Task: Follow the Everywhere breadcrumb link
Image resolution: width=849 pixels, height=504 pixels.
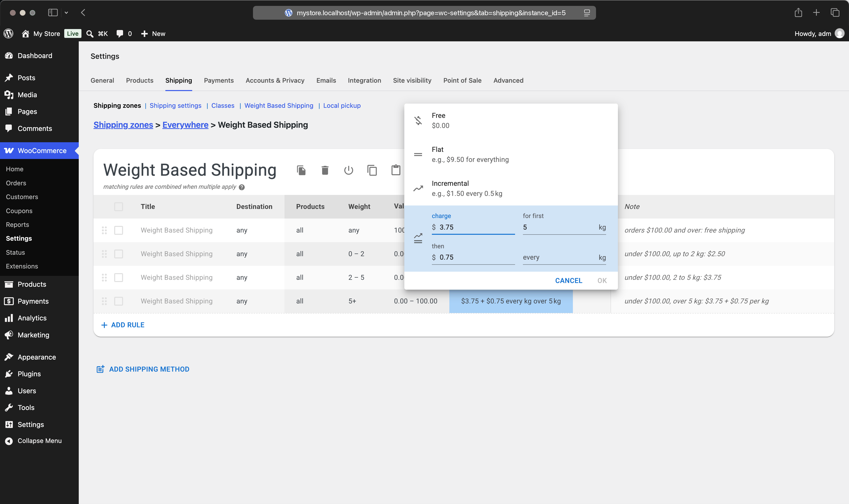Action: 185,125
